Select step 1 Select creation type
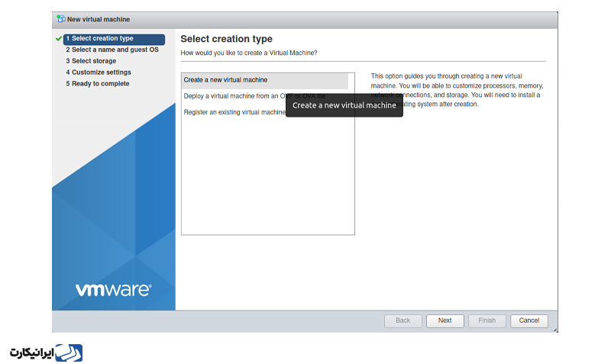 pos(114,39)
